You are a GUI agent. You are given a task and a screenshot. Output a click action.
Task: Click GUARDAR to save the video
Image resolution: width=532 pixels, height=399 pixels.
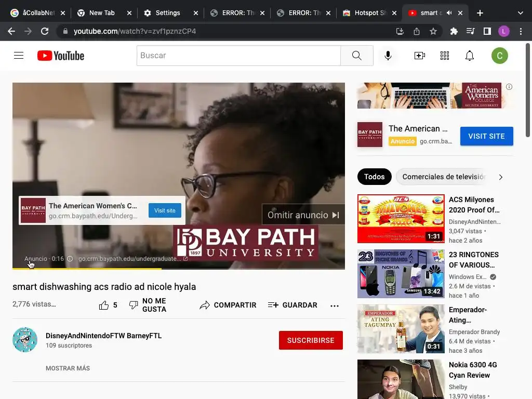click(x=292, y=305)
